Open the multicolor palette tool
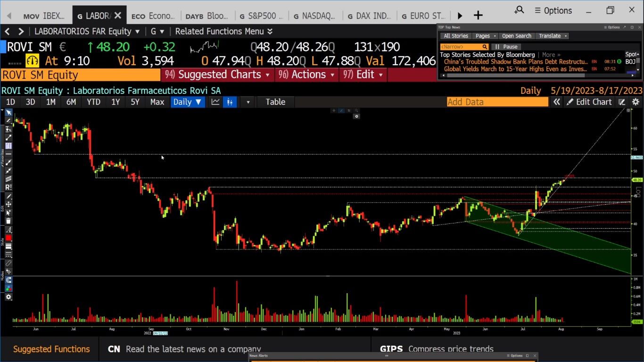Viewport: 644px width, 362px height. point(8,288)
